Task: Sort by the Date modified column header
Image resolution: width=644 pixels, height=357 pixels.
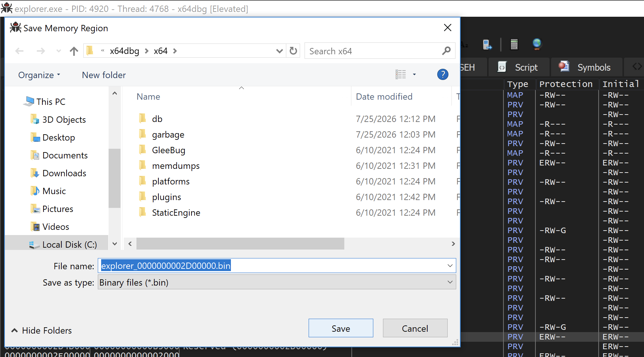Action: (x=384, y=97)
